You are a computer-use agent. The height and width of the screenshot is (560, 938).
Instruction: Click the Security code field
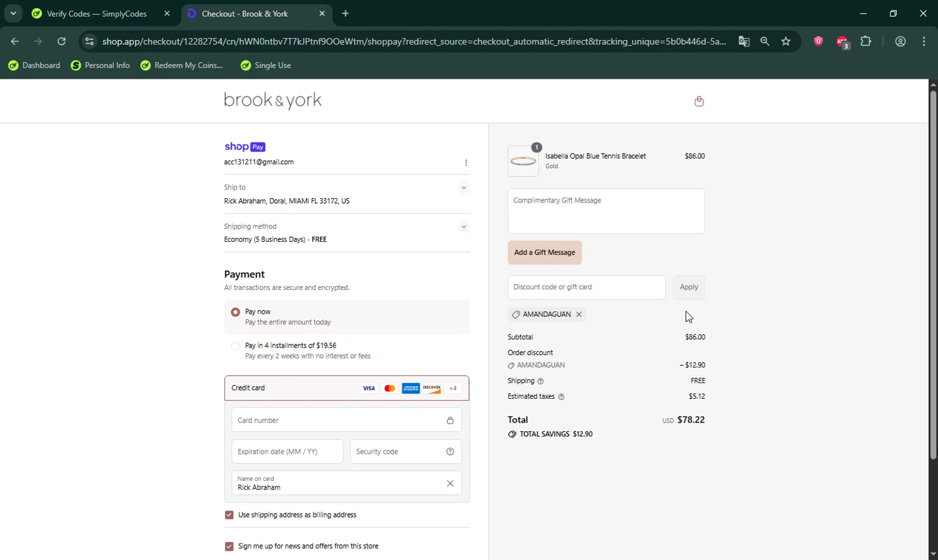(x=406, y=451)
